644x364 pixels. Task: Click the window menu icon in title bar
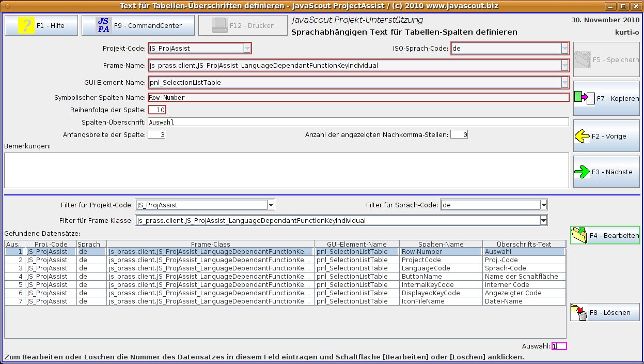(x=6, y=6)
